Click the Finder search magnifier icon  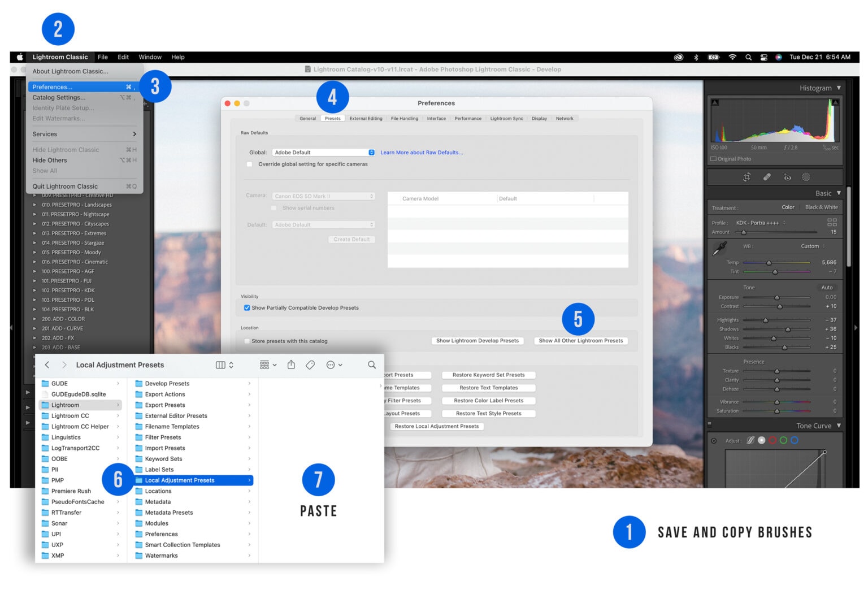pyautogui.click(x=372, y=365)
